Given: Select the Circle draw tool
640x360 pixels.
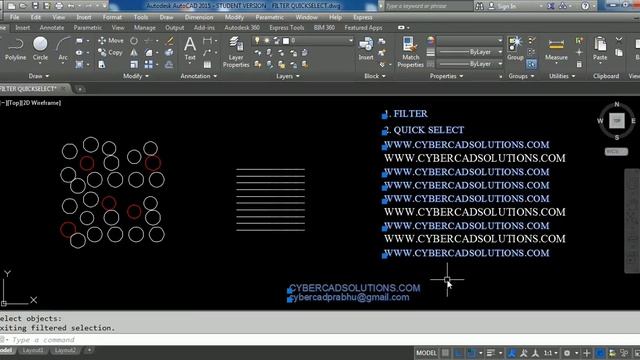Looking at the screenshot, I should click(40, 49).
